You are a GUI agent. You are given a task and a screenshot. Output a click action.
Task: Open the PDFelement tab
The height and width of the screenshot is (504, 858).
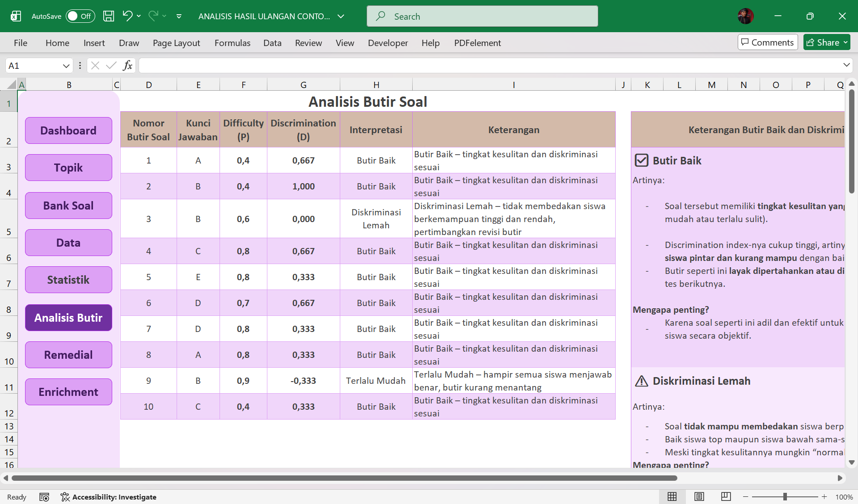click(x=478, y=43)
